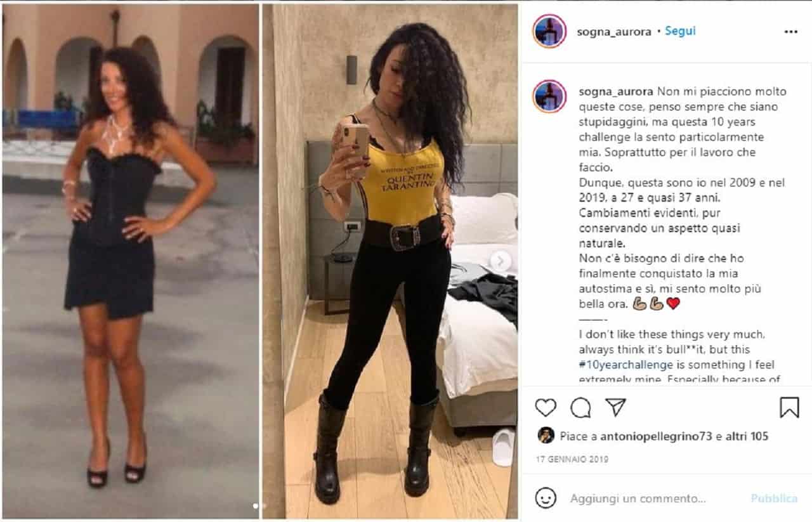Save post with bookmark icon
The height and width of the screenshot is (522, 812).
(789, 407)
